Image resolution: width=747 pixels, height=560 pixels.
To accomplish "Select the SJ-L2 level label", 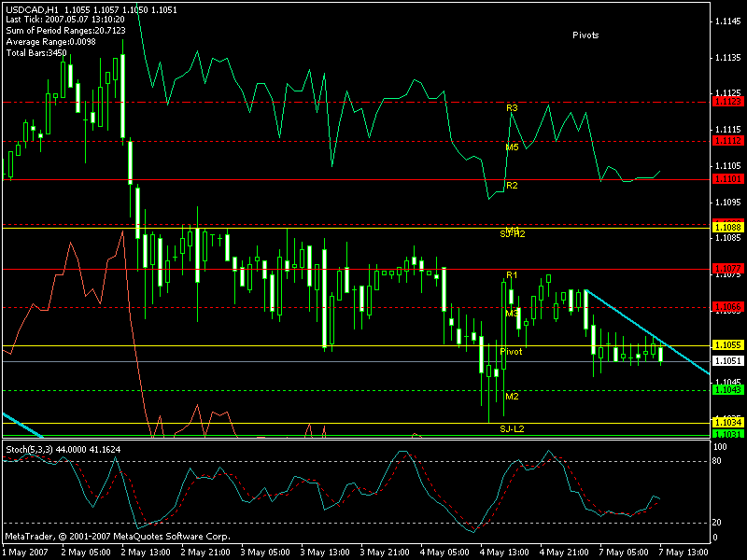I will click(512, 428).
